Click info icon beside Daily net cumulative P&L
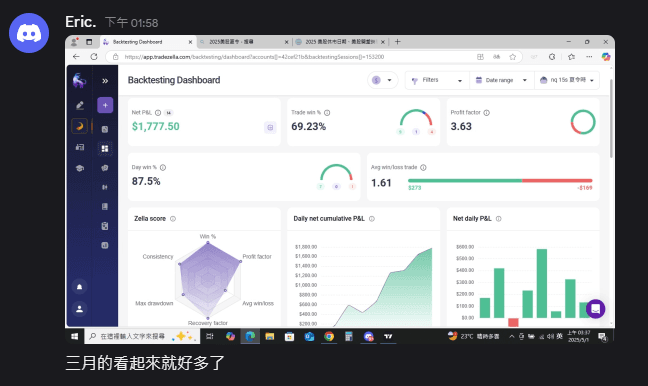Screen dimensions: 648x386 372,219
